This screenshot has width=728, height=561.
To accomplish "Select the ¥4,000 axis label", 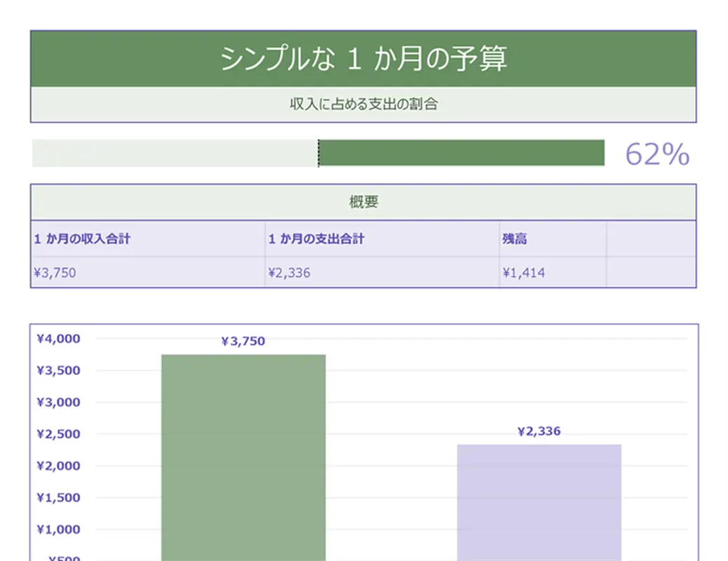I will 58,339.
